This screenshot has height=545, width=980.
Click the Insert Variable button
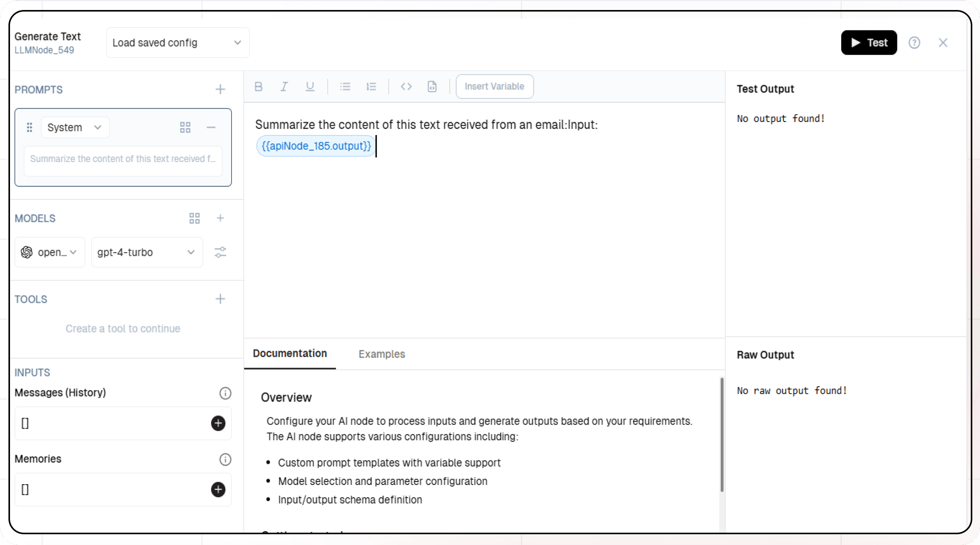coord(494,87)
